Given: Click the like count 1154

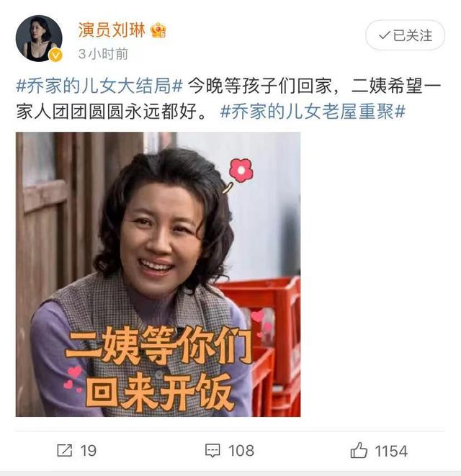Looking at the screenshot, I should [x=391, y=451].
